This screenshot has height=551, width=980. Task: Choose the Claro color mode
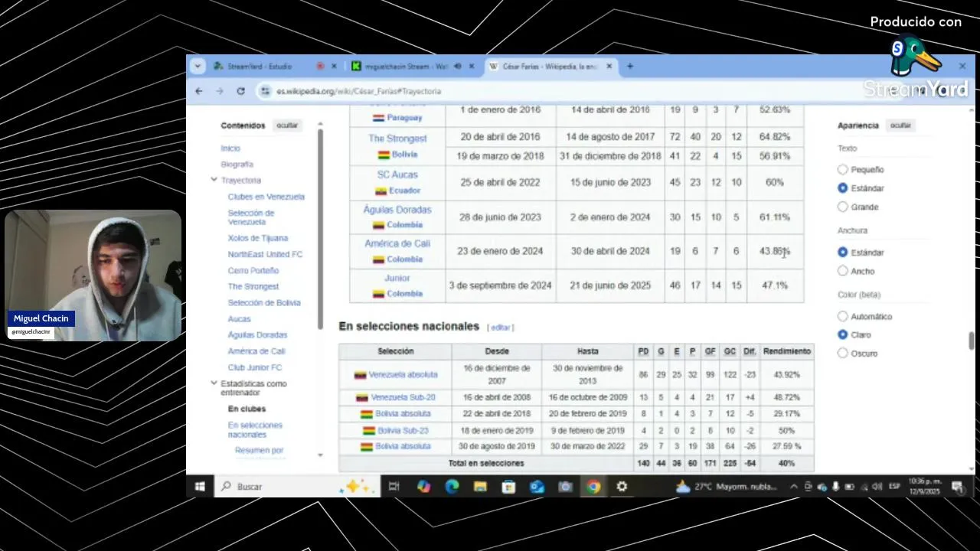pos(842,334)
